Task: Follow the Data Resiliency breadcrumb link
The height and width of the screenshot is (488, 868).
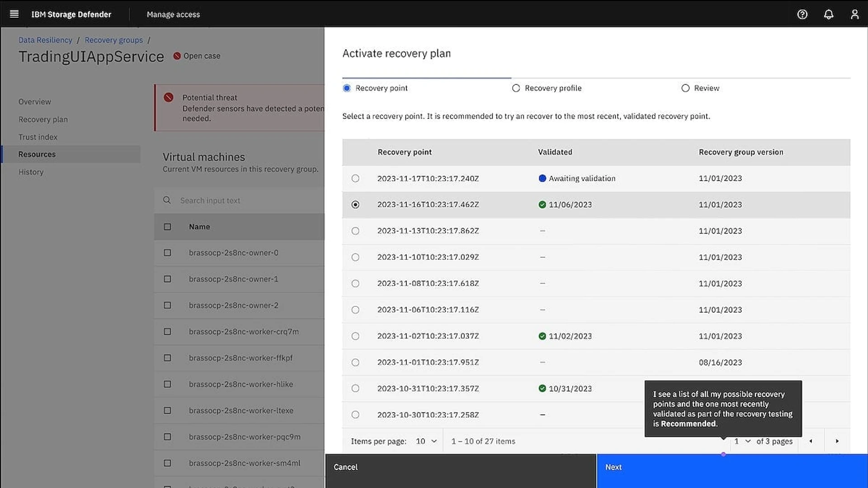Action: click(45, 40)
